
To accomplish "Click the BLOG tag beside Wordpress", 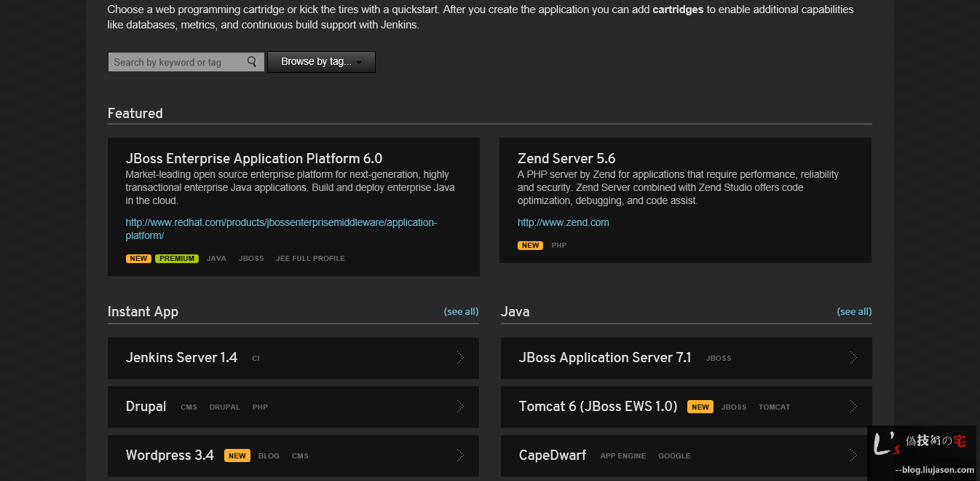I will 269,456.
